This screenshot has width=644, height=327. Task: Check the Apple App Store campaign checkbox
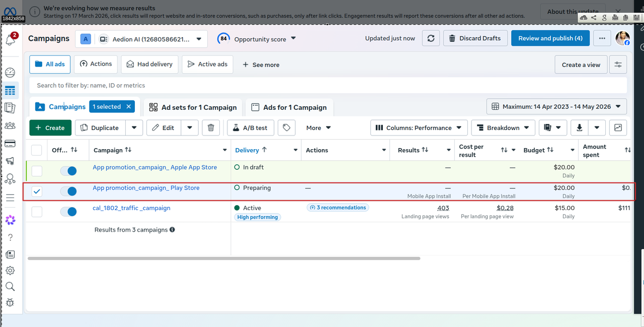(37, 171)
